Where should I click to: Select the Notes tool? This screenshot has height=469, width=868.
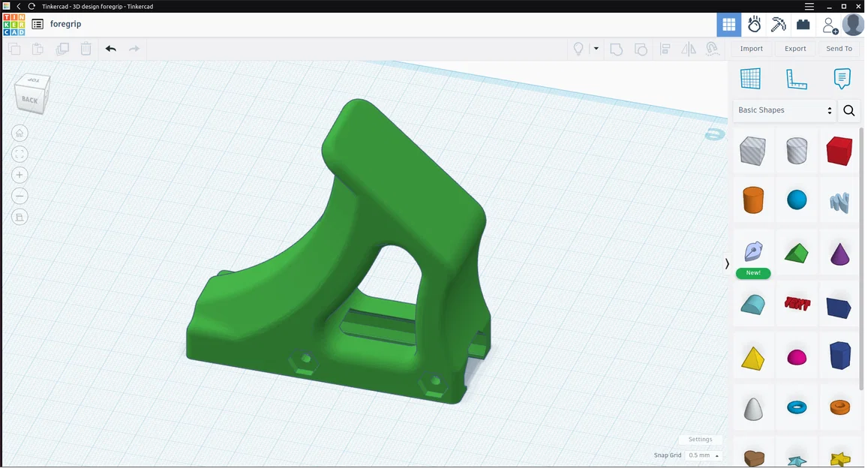[842, 79]
